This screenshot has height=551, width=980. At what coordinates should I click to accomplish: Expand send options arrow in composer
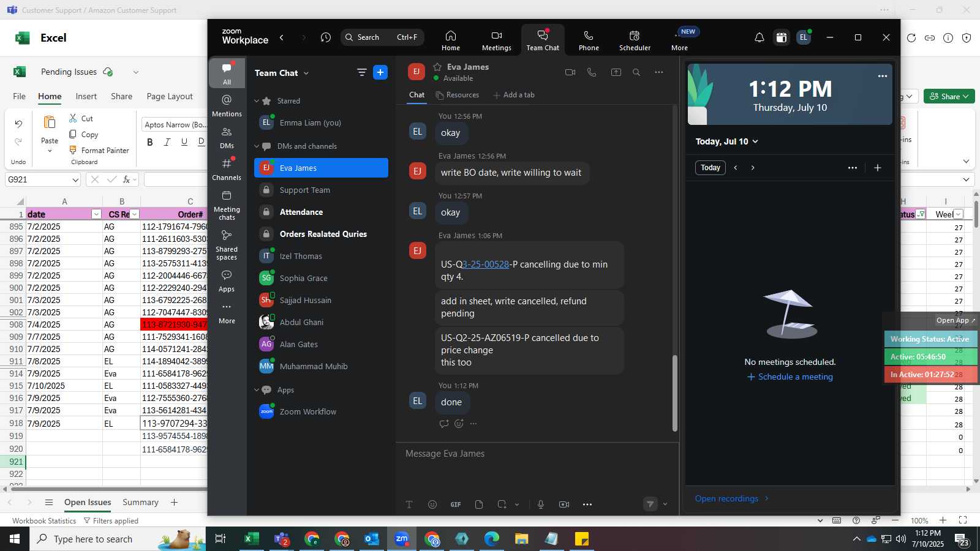pos(665,504)
